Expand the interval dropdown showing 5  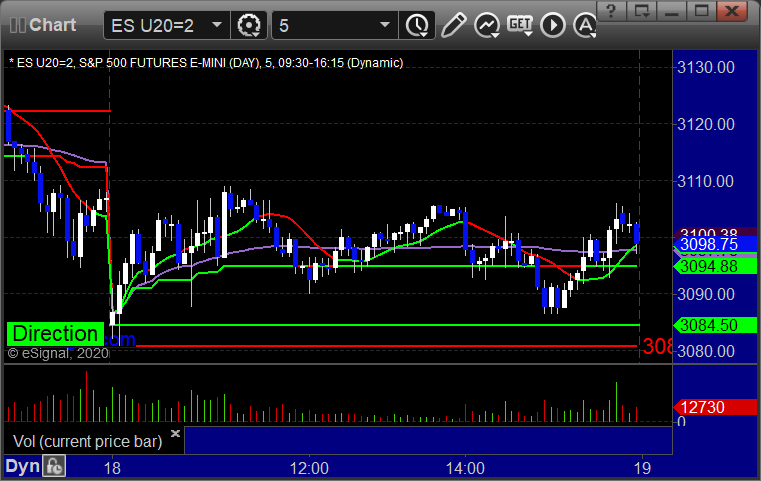335,25
